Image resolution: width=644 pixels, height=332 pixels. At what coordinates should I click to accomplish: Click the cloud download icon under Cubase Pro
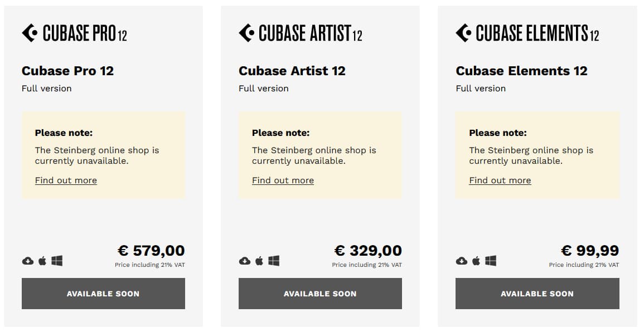tap(27, 261)
